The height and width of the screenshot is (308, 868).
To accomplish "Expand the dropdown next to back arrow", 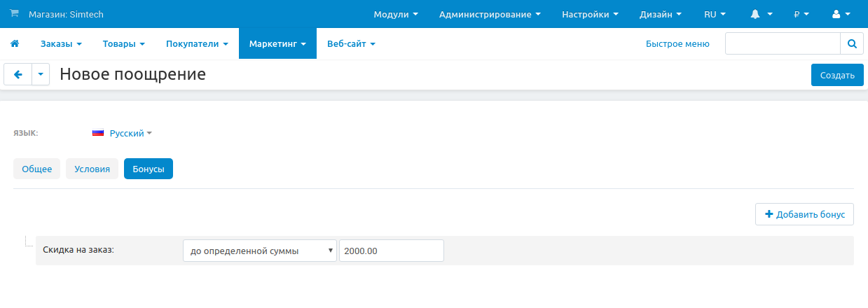I will [41, 74].
